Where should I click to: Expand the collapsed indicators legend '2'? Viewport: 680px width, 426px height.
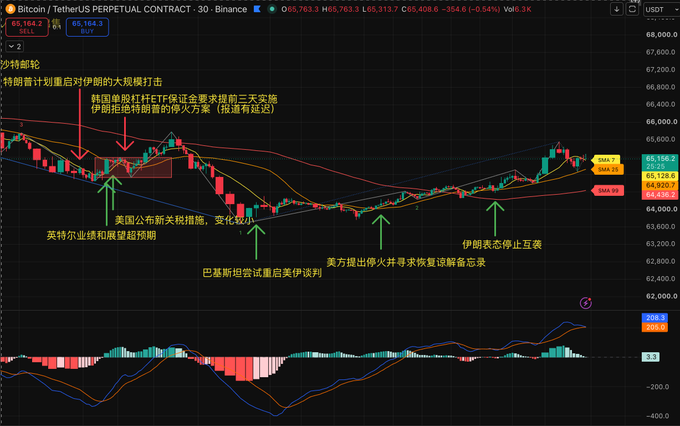(x=14, y=46)
